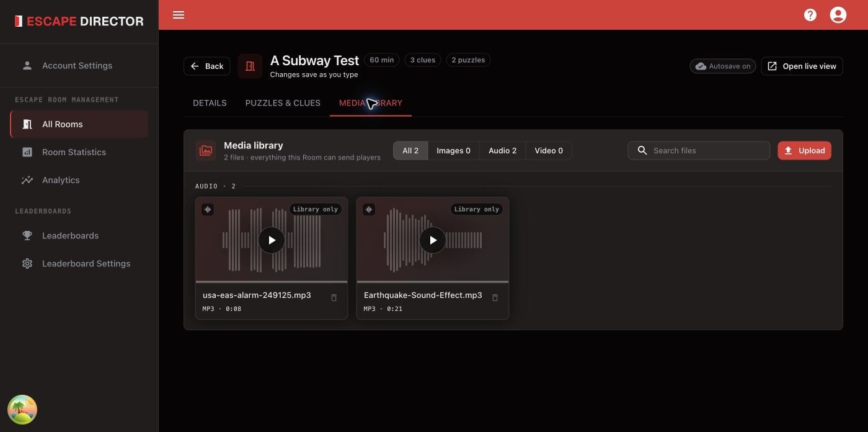
Task: Click the Room Statistics chart icon
Action: pos(27,152)
